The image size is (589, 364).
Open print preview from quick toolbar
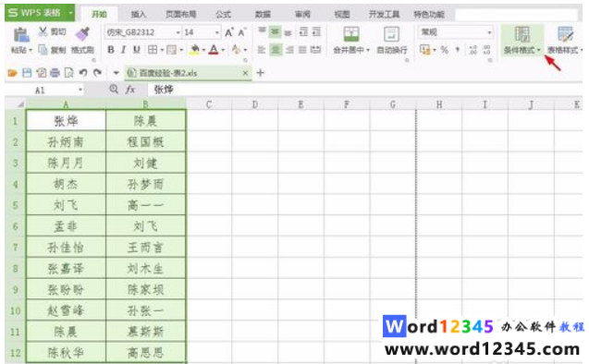point(68,73)
